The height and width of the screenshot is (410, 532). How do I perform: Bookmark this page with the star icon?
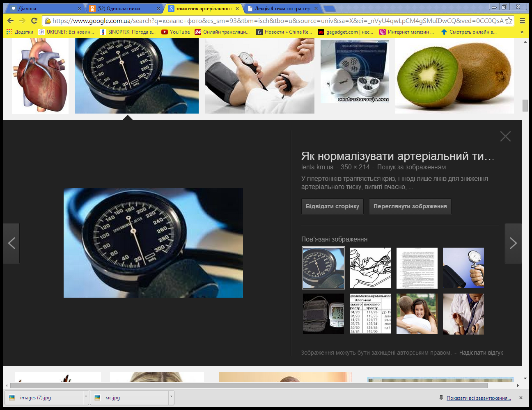pyautogui.click(x=509, y=21)
